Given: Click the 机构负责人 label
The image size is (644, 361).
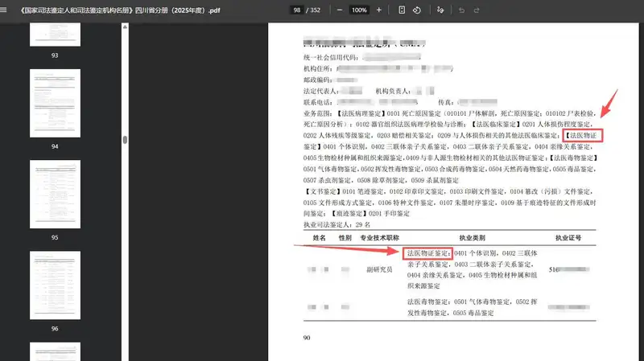Looking at the screenshot, I should click(394, 91).
